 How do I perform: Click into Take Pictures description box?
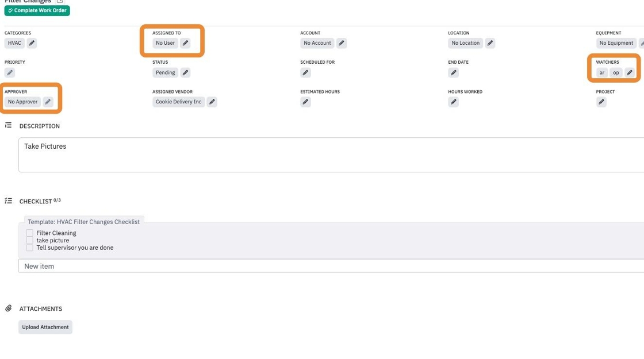pos(331,155)
